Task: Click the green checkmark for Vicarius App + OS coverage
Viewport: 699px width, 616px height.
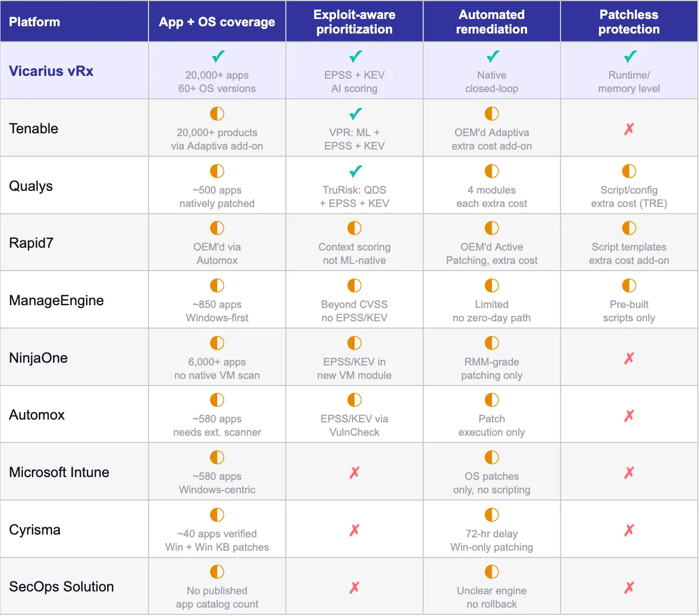Action: [x=218, y=56]
